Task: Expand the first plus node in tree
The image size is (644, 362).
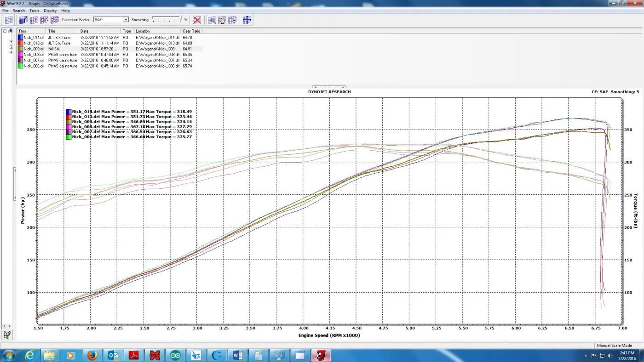Action: point(11,42)
